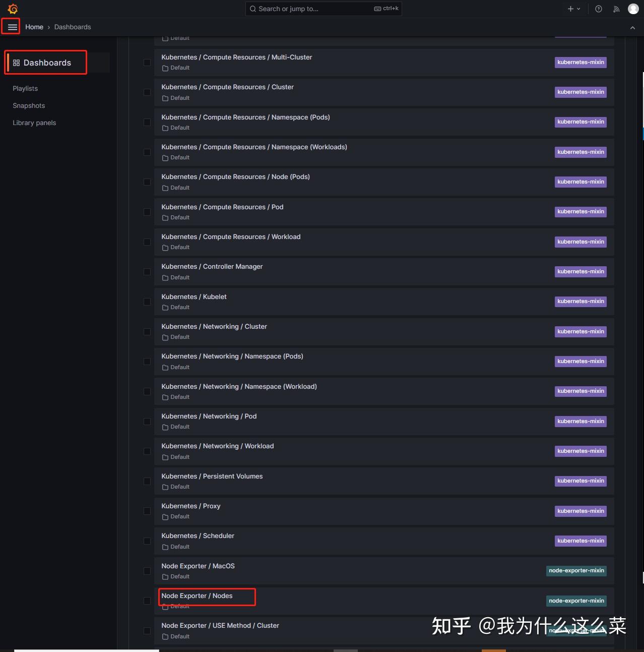644x652 pixels.
Task: Open Compute Resources / Namespace (Workloads) dashboard
Action: (254, 147)
